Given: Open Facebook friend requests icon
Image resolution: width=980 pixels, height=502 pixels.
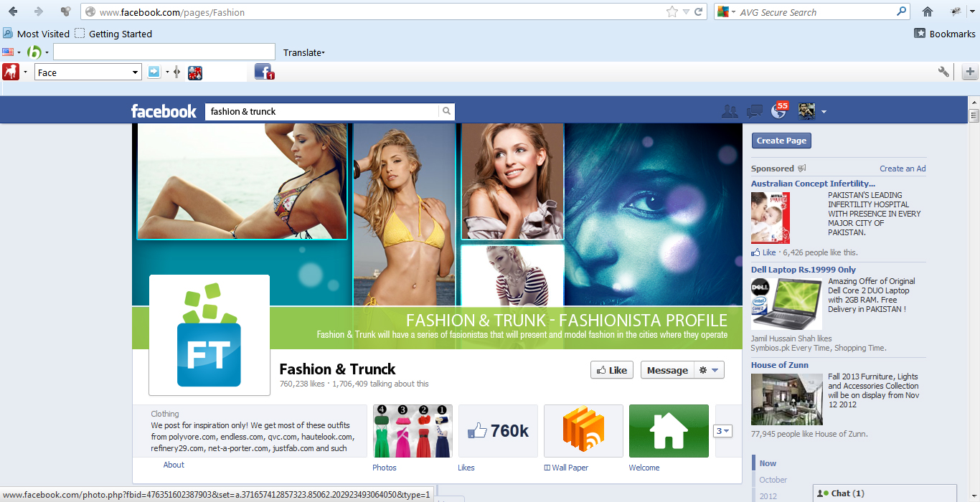Looking at the screenshot, I should 730,111.
